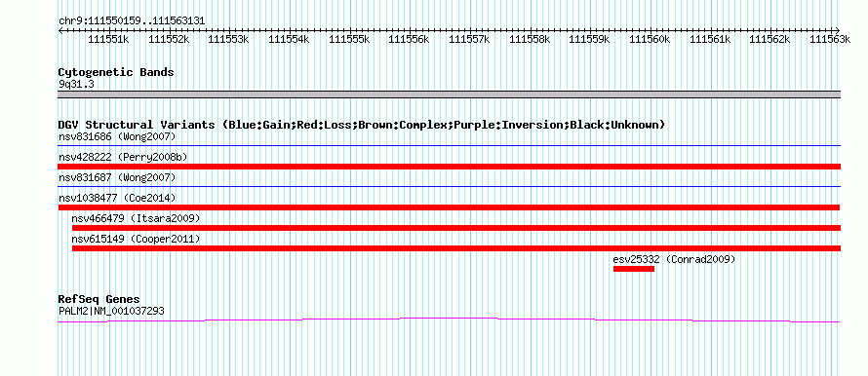Click the Cytogenetic Bands track heading
868x376 pixels.
click(116, 72)
